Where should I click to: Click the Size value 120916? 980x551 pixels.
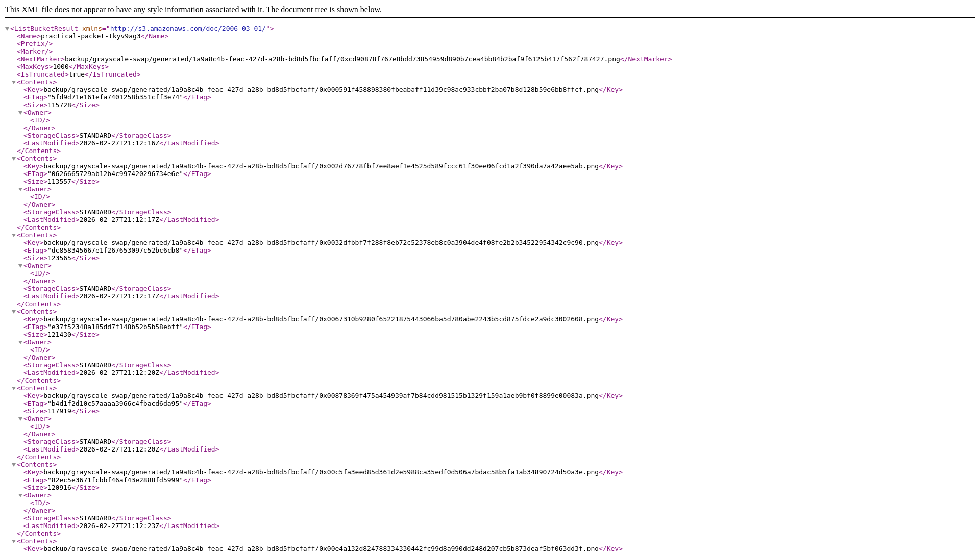pos(59,488)
